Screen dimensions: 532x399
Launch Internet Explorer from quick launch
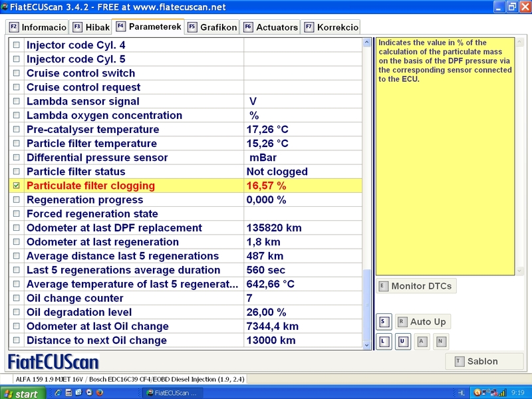coord(58,393)
